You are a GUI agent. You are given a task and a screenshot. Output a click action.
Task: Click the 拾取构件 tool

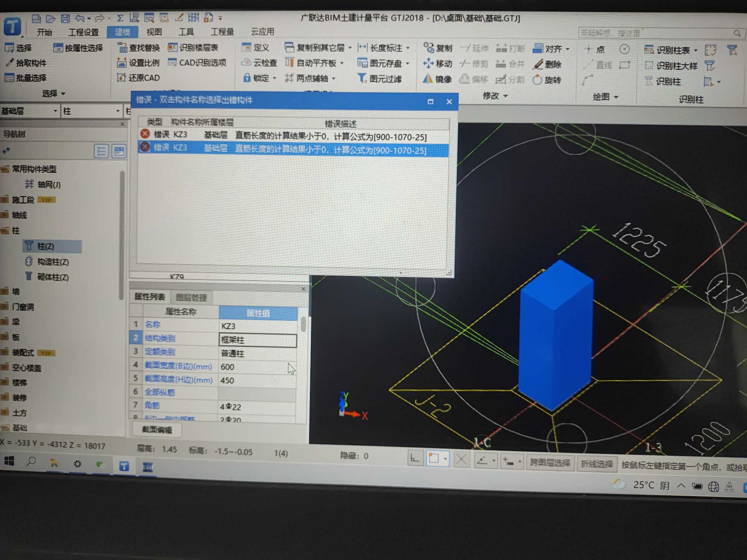[x=26, y=63]
